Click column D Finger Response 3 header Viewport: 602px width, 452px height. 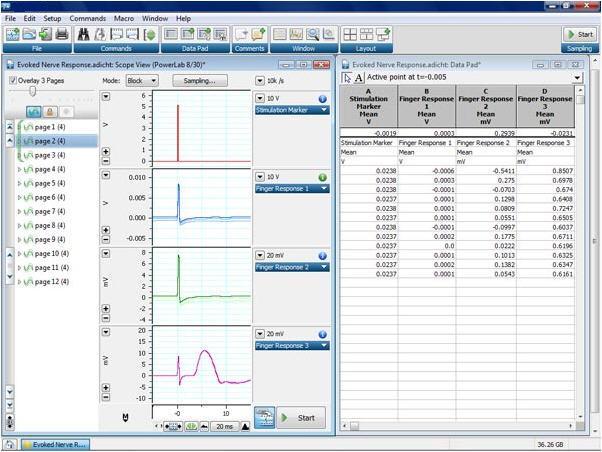tap(545, 106)
